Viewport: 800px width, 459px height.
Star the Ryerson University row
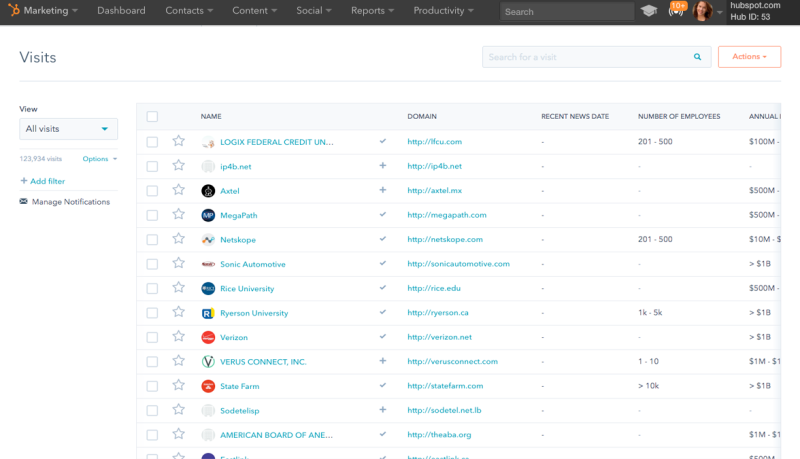[178, 312]
